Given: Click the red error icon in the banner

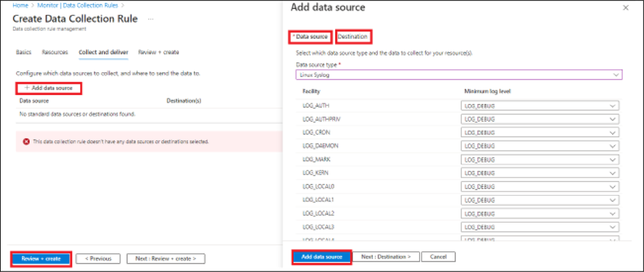Looking at the screenshot, I should click(x=26, y=142).
